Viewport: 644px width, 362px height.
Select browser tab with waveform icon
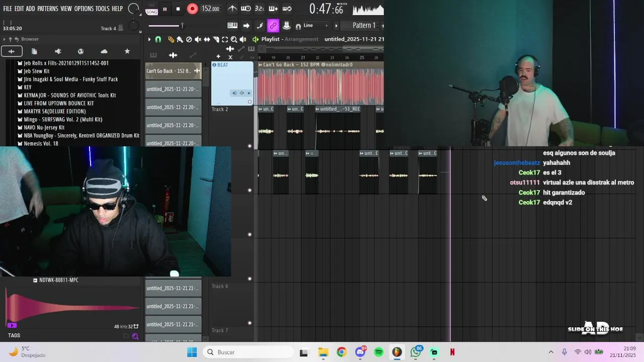[11, 51]
